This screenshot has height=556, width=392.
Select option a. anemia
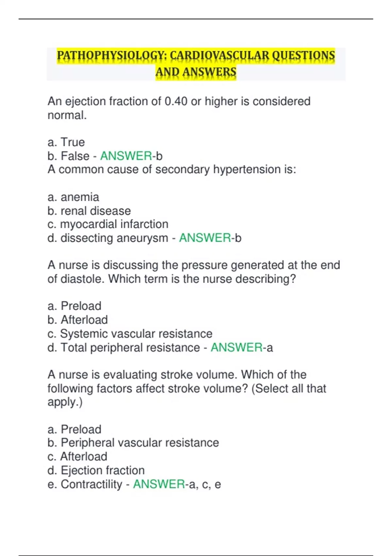(73, 197)
